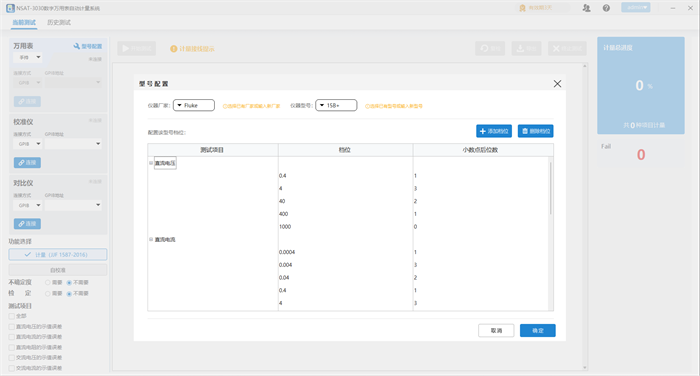Click the 连接 link button under 对比仪
Screen dimensions: 700x376
(x=27, y=224)
